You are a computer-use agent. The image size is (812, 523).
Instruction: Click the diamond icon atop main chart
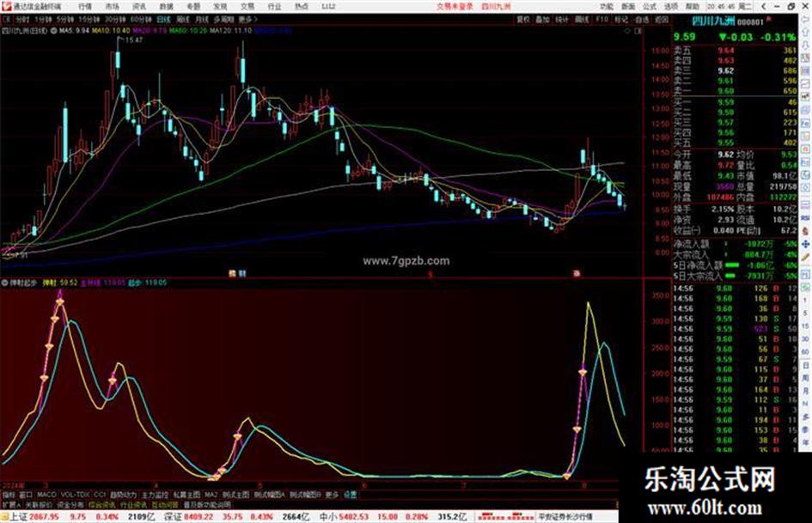click(x=627, y=31)
